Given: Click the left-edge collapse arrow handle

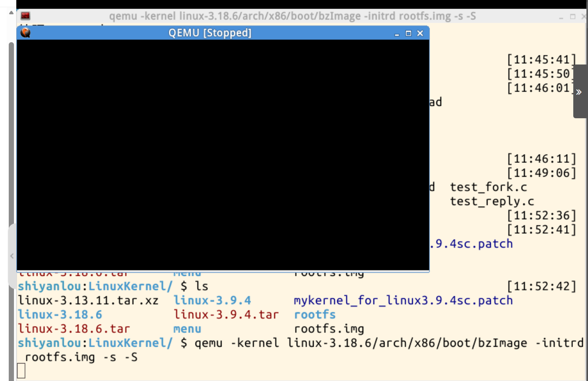Looking at the screenshot, I should [x=12, y=256].
